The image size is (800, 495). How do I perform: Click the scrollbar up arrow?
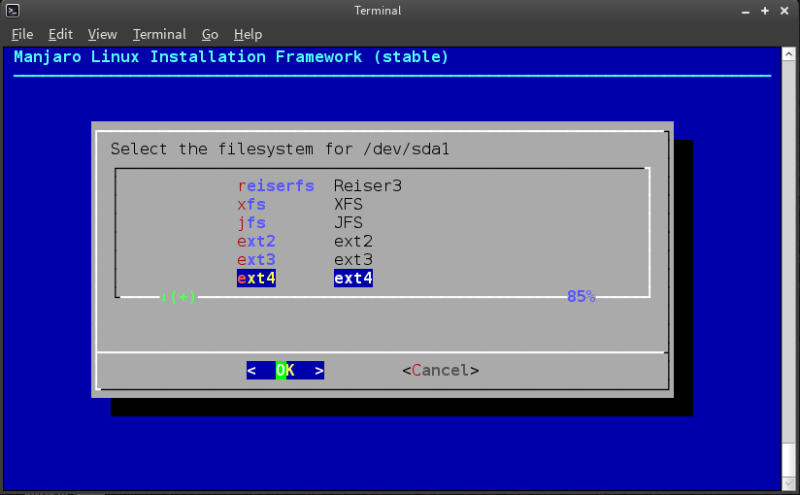pyautogui.click(x=788, y=54)
